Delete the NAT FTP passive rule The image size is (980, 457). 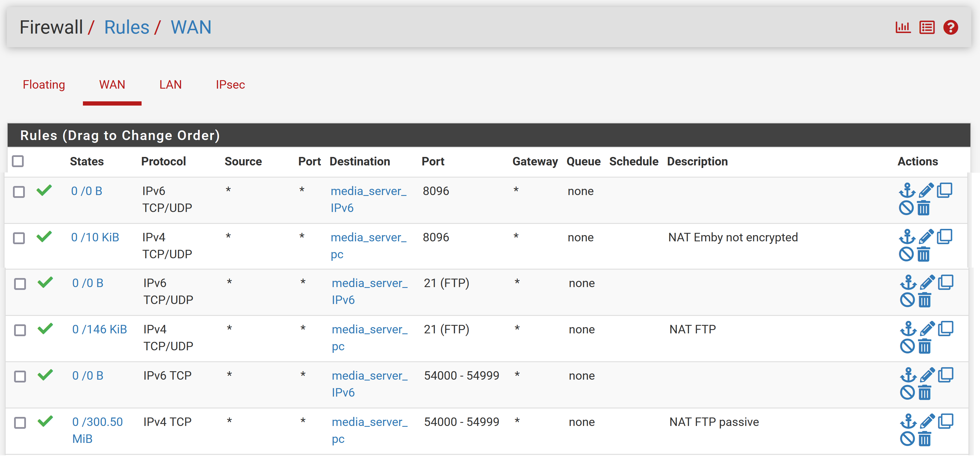(924, 439)
